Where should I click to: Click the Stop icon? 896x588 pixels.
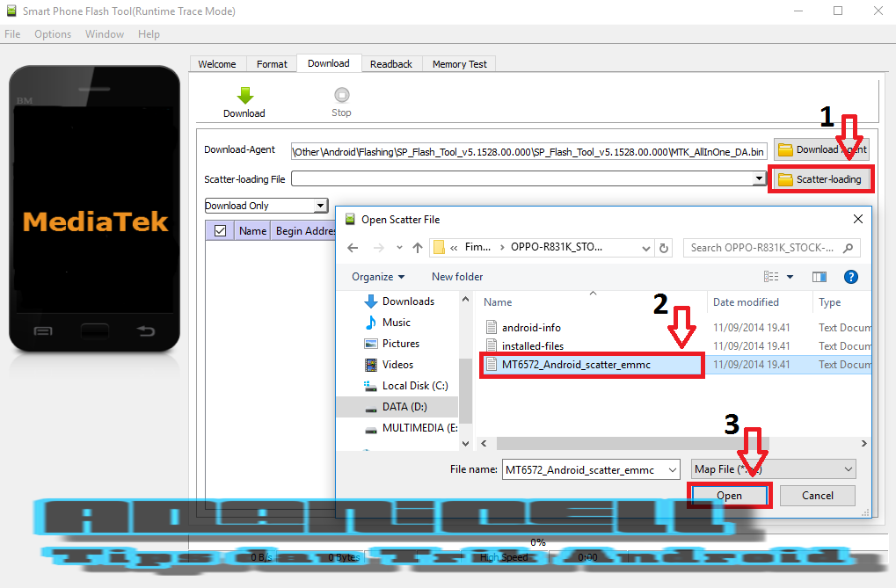coord(342,95)
